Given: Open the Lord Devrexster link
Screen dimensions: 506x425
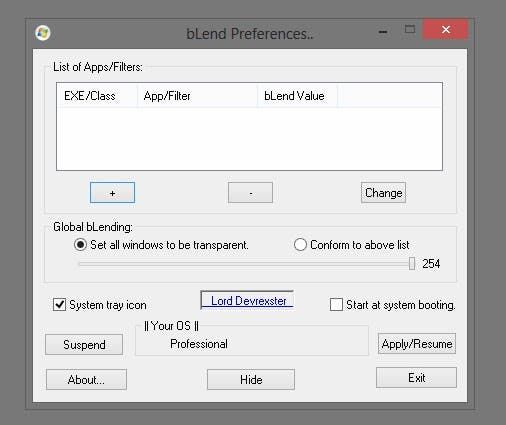Looking at the screenshot, I should point(247,300).
